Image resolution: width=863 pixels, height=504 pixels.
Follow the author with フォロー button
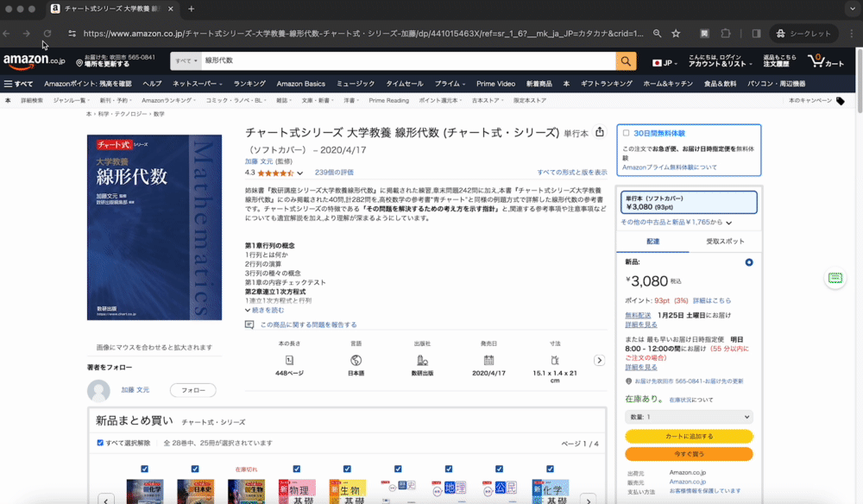(193, 390)
